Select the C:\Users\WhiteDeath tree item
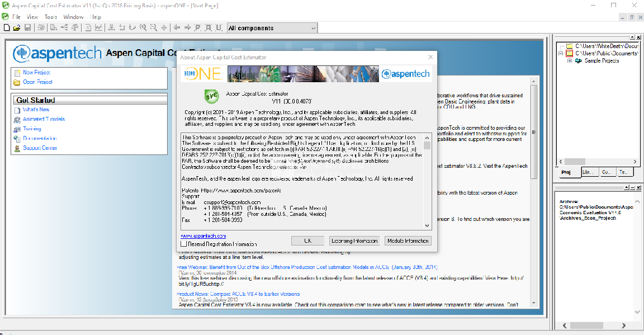The height and width of the screenshot is (335, 644). (x=607, y=46)
